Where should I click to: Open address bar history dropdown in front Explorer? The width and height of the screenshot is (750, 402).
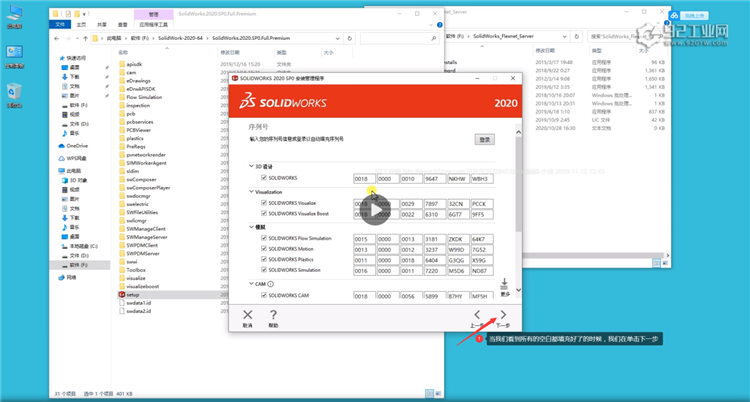point(338,38)
